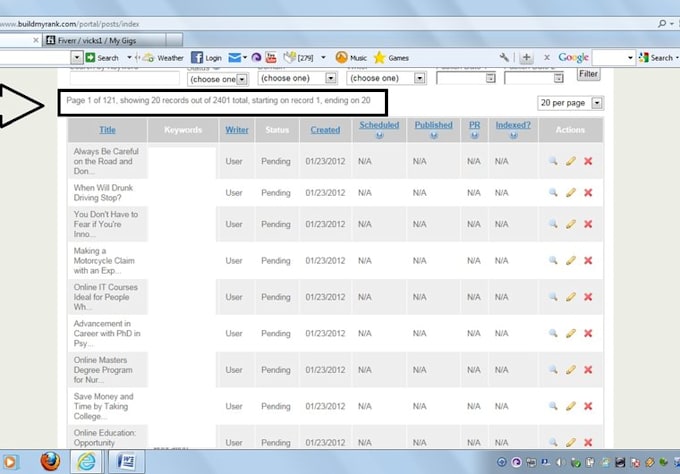680x474 pixels.
Task: Delete the 'Always Be Careful on the Road' post
Action: click(588, 161)
